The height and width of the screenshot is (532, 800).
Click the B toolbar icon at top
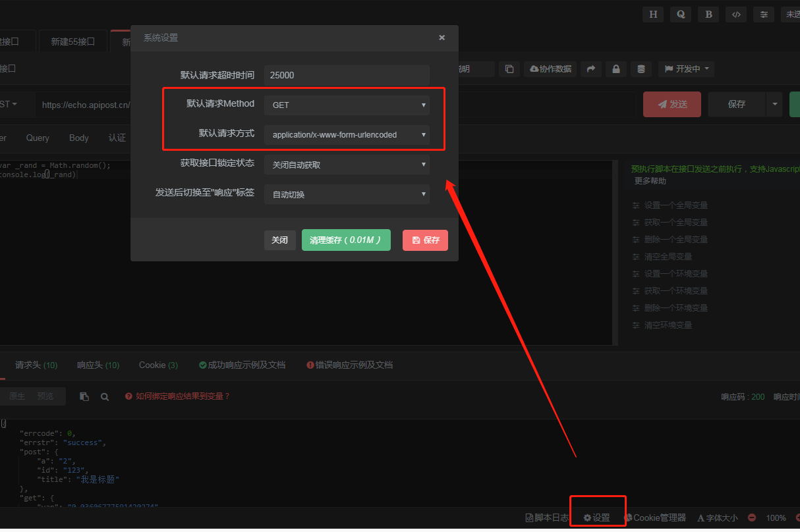tap(708, 14)
